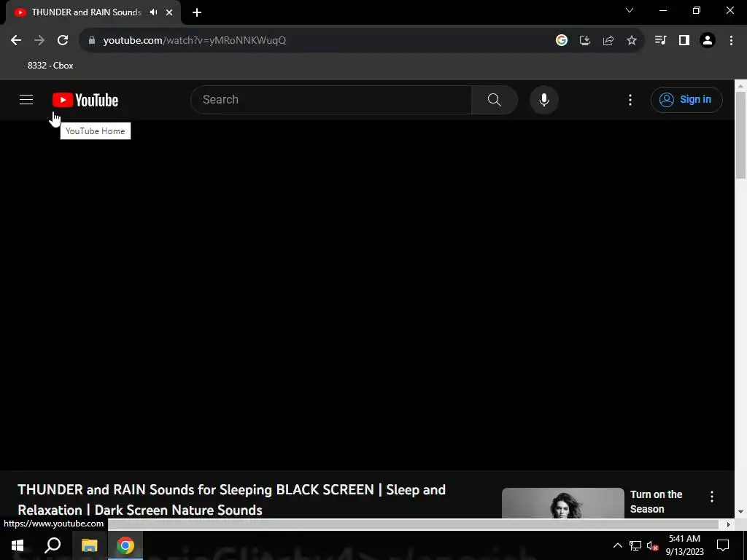
Task: Click scroll up arrow on vertical scrollbar
Action: [740, 86]
